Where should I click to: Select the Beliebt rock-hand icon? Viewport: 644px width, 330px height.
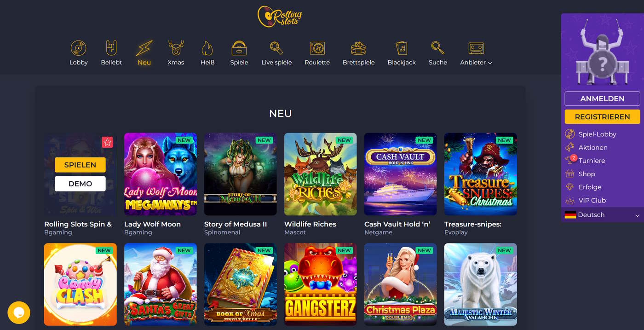111,48
